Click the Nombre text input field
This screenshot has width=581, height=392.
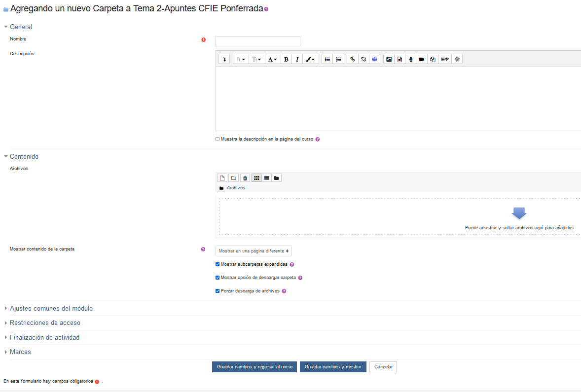(x=257, y=41)
